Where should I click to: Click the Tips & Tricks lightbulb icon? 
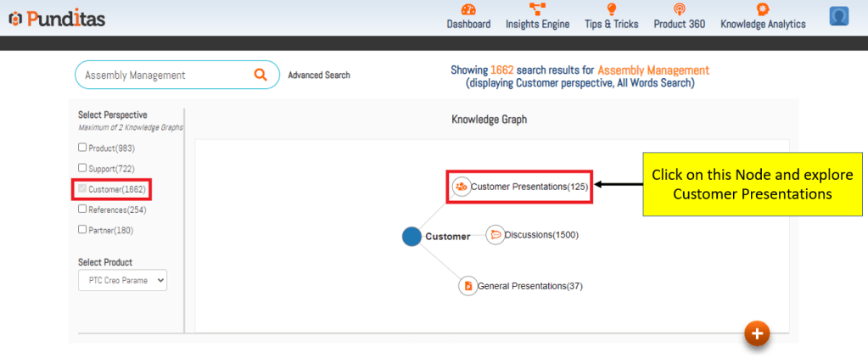611,9
